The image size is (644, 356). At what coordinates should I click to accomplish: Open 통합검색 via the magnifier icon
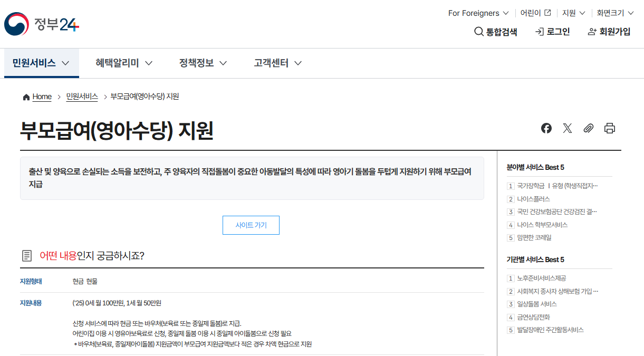point(478,32)
